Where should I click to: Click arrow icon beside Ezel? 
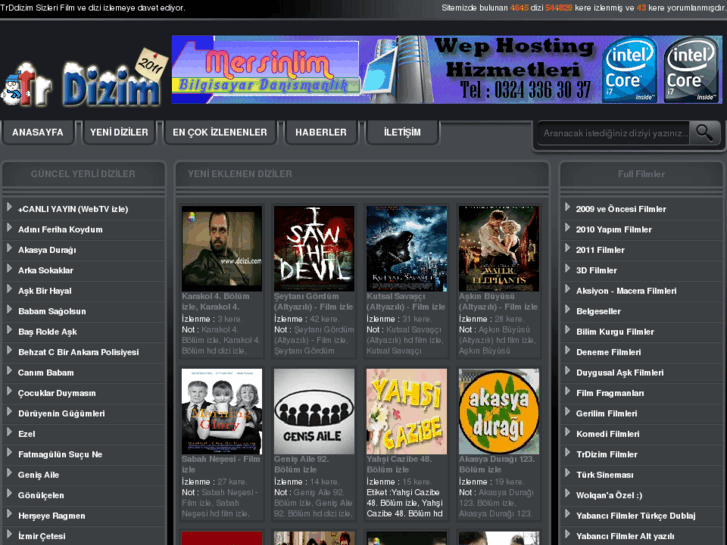tap(9, 432)
